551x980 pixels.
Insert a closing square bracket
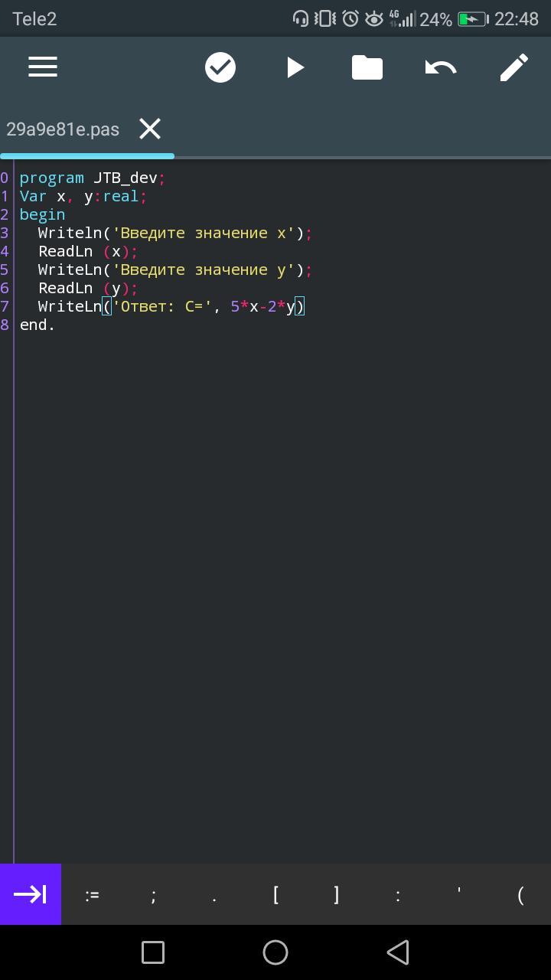point(337,894)
